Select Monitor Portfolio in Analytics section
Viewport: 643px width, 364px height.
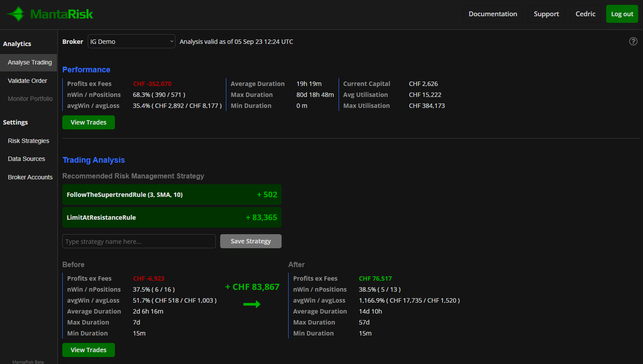point(29,99)
